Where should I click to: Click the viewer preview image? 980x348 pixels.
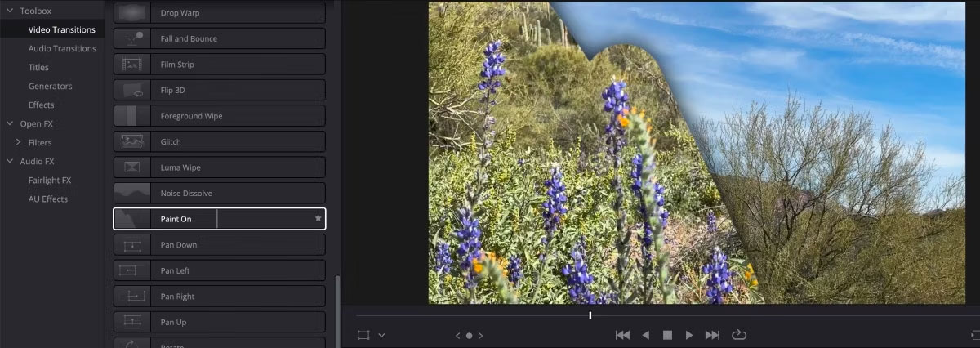click(697, 153)
